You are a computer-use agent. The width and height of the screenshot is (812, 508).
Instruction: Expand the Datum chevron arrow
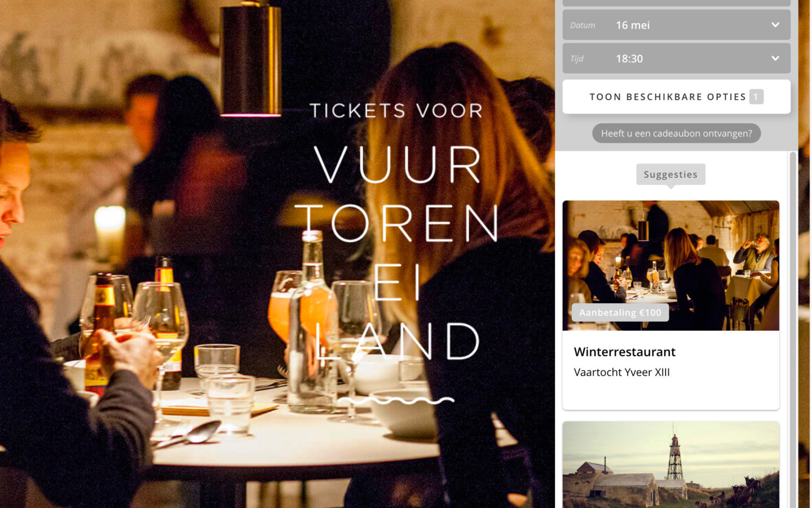coord(775,25)
